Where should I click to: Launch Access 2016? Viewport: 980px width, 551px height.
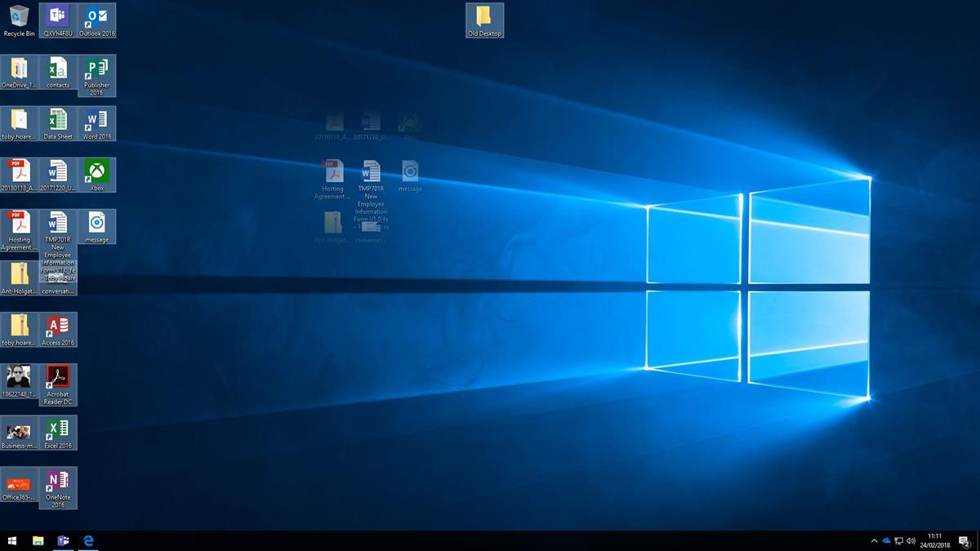pyautogui.click(x=57, y=327)
